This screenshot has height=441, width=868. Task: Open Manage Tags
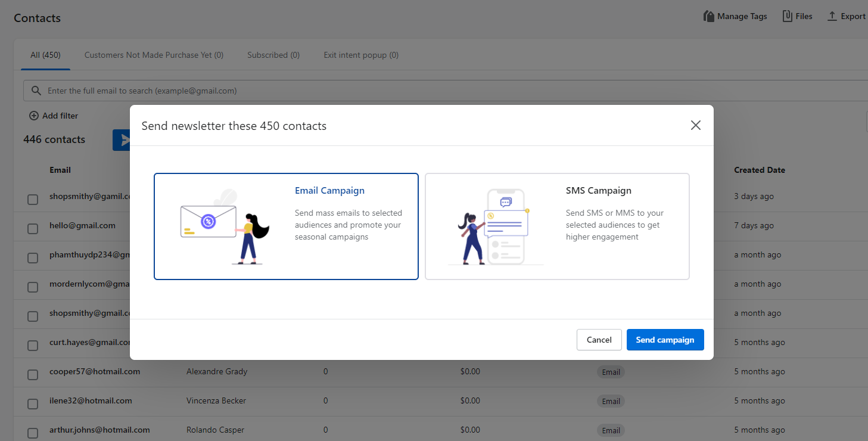pos(735,16)
